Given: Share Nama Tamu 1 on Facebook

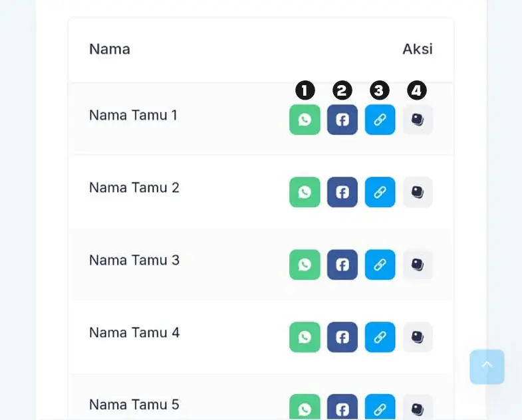Looking at the screenshot, I should (x=342, y=120).
